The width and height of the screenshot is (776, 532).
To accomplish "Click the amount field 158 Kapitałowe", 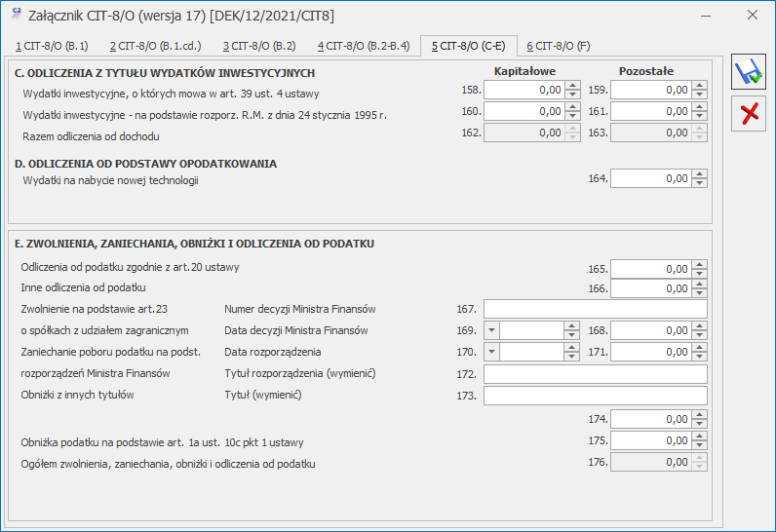I will tap(524, 90).
